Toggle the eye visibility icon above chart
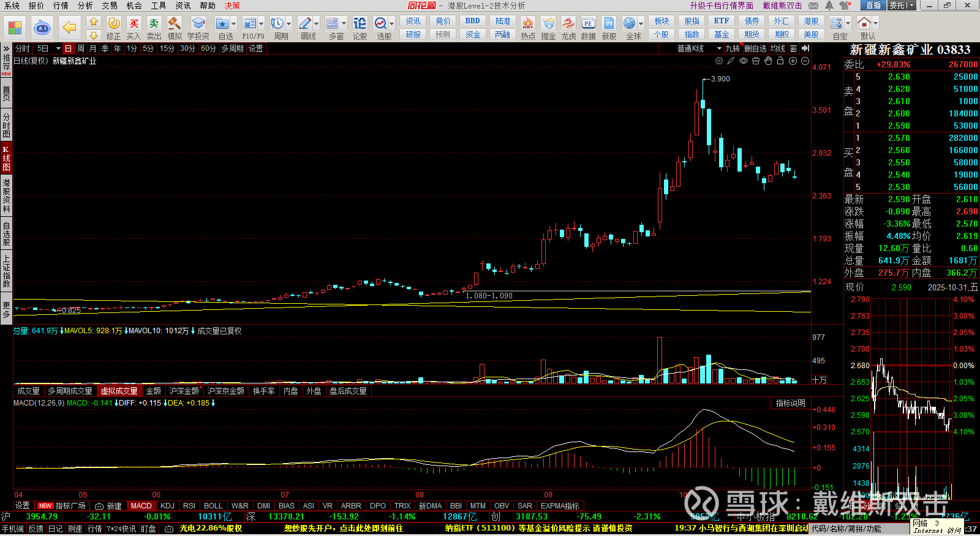The width and height of the screenshot is (980, 536). click(744, 61)
